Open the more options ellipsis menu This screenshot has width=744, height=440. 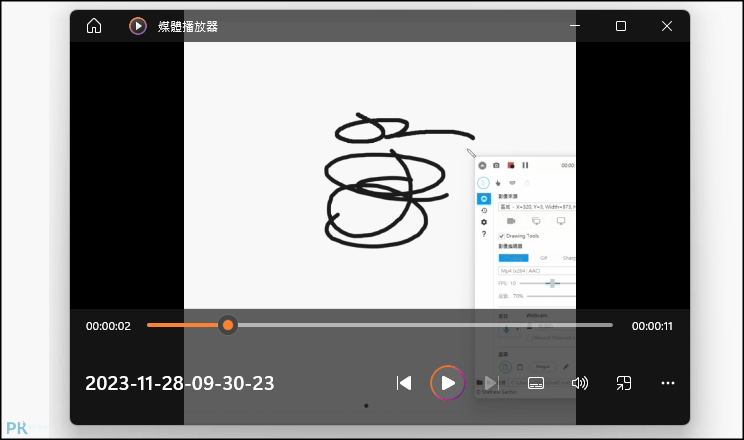pyautogui.click(x=668, y=383)
